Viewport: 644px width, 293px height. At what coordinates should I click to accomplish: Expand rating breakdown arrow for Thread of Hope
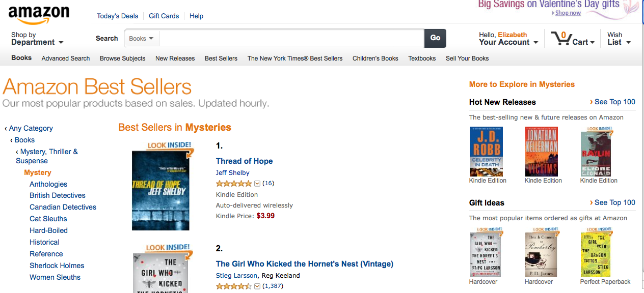[x=257, y=183]
